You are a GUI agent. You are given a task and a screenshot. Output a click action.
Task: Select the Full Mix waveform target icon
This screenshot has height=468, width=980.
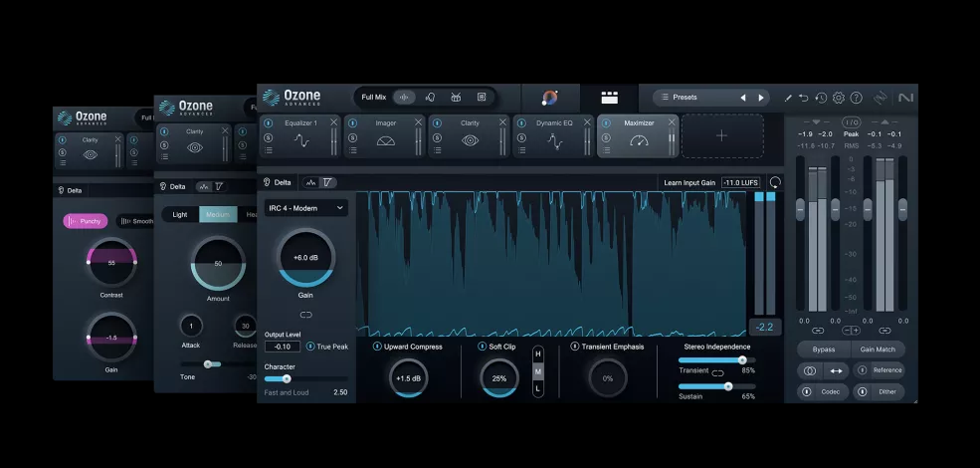pos(404,97)
